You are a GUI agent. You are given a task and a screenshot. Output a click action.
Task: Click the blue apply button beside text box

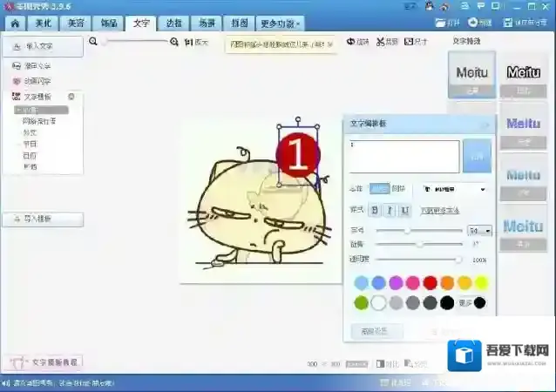(477, 156)
